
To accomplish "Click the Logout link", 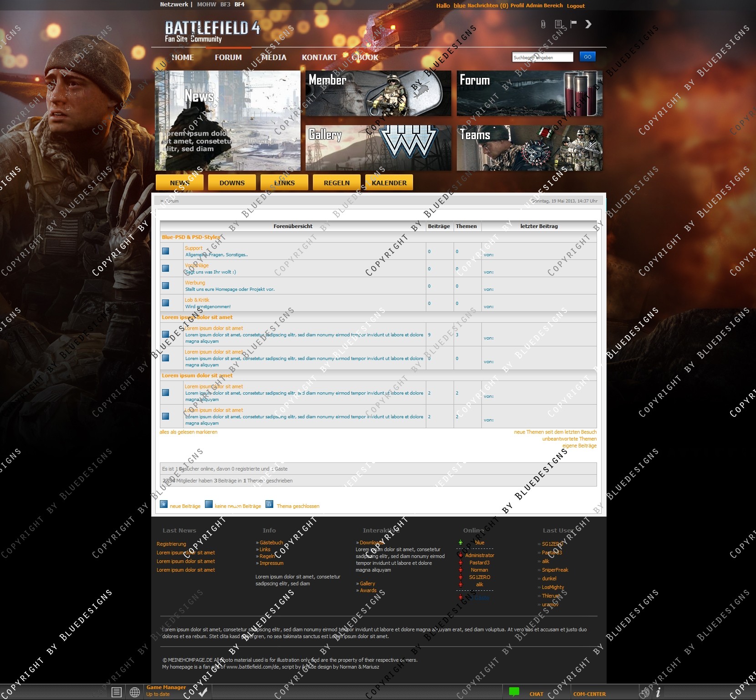I will 576,6.
